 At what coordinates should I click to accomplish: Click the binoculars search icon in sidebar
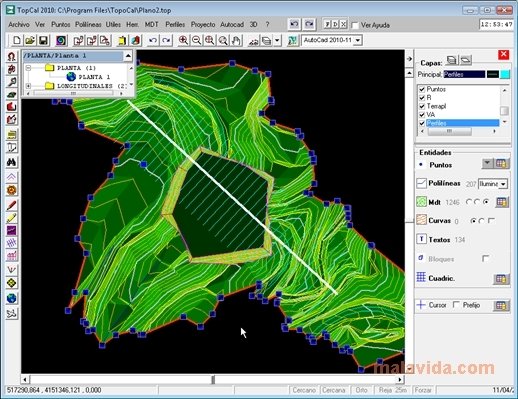pyautogui.click(x=11, y=162)
